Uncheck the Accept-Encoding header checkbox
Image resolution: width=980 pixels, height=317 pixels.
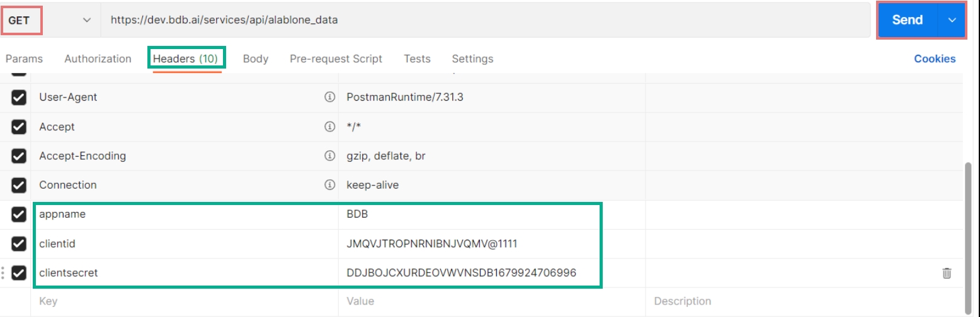[19, 156]
